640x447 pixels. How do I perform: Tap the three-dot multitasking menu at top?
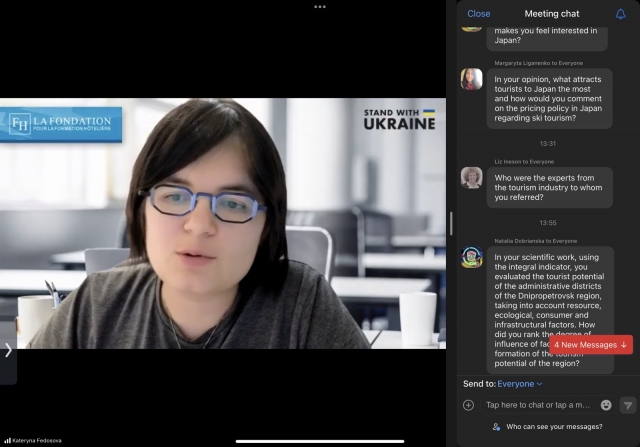click(x=320, y=6)
